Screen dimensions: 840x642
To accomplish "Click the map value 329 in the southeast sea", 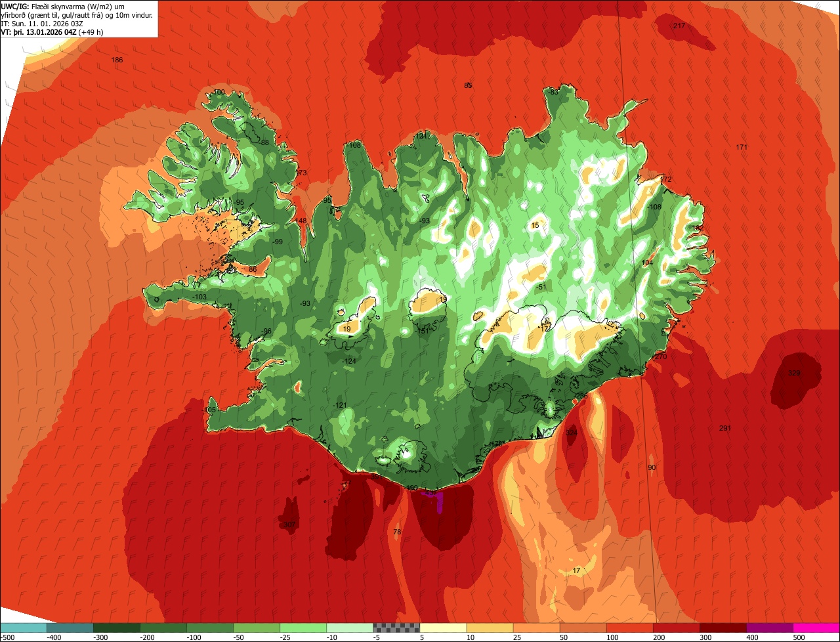I will coord(794,373).
